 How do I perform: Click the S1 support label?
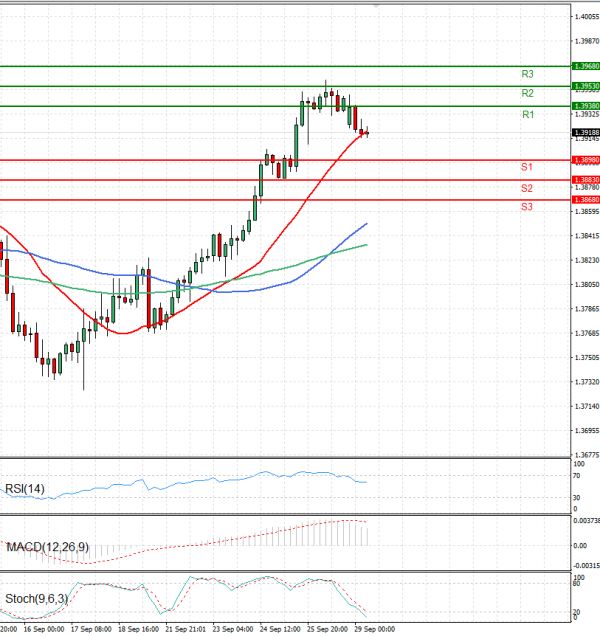(x=527, y=167)
